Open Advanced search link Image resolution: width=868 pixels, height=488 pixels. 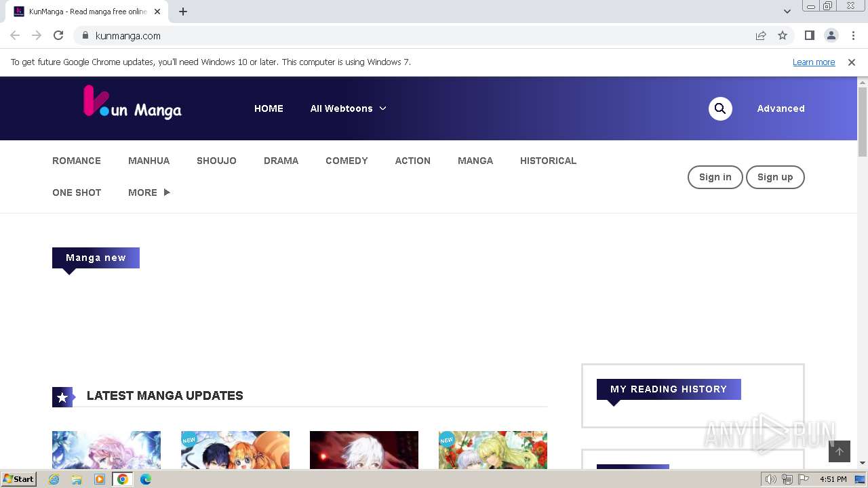point(781,108)
